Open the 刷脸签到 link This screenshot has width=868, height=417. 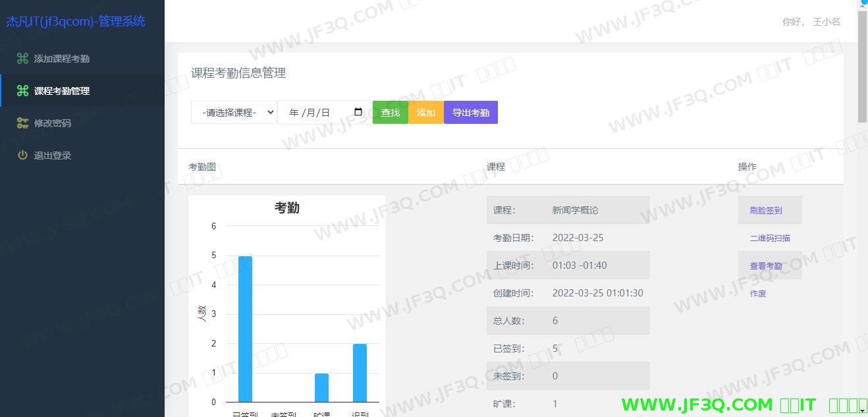tap(766, 211)
